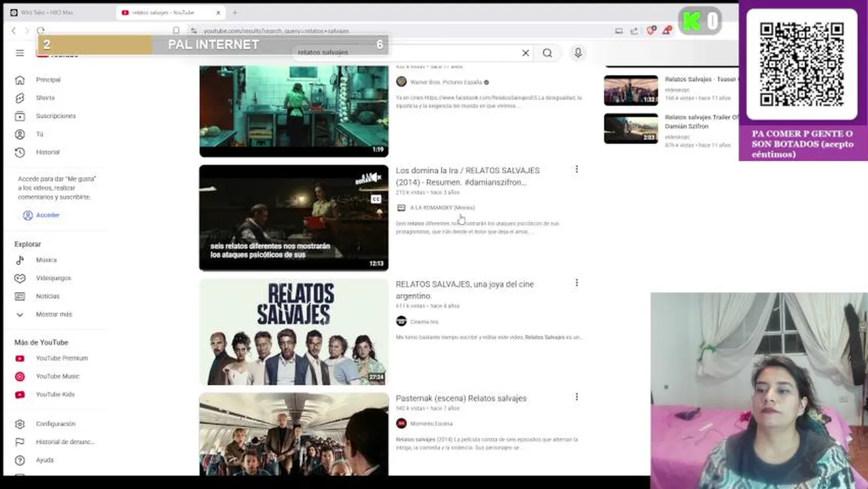The height and width of the screenshot is (489, 868).
Task: Open Ayuda help page
Action: point(44,460)
